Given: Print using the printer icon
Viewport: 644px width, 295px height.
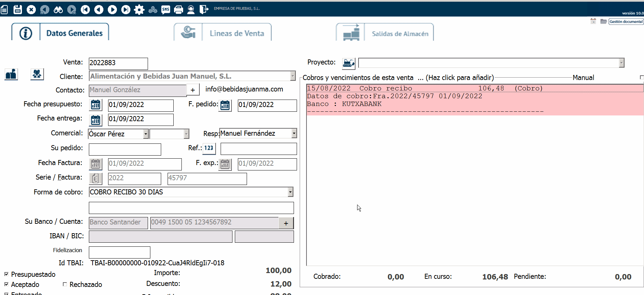Looking at the screenshot, I should pos(178,9).
